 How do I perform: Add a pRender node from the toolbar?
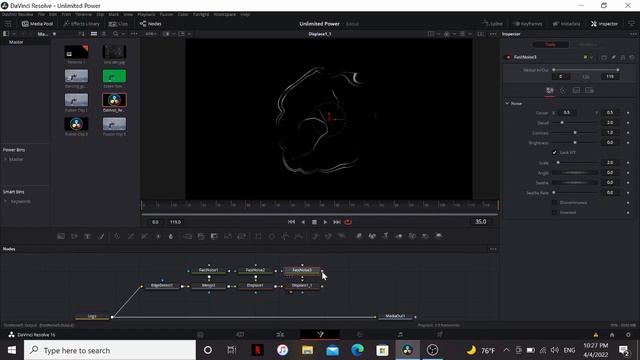point(342,236)
